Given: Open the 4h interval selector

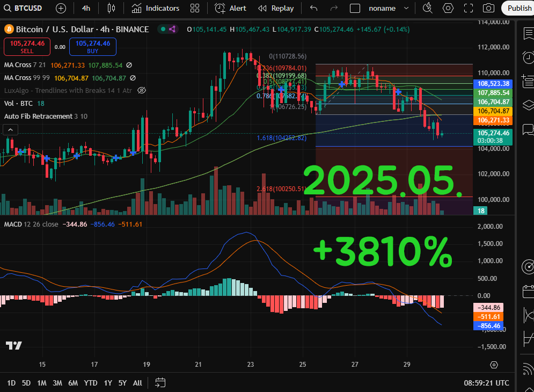Looking at the screenshot, I should [86, 8].
